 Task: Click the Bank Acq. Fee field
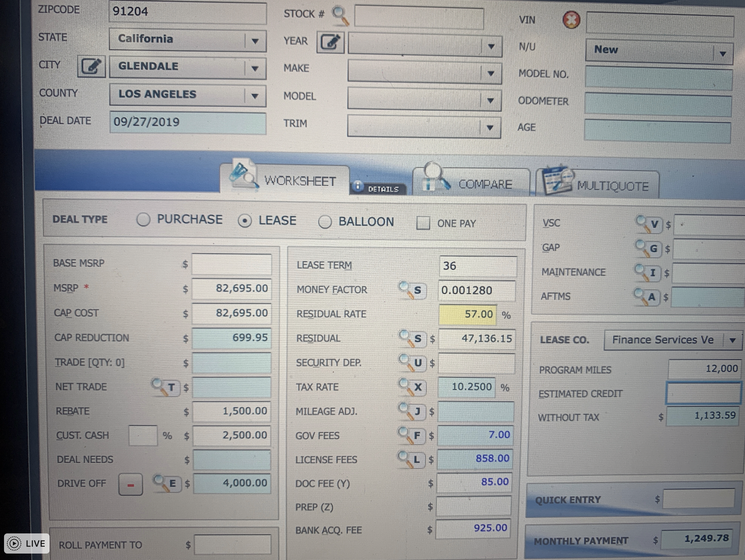(473, 529)
